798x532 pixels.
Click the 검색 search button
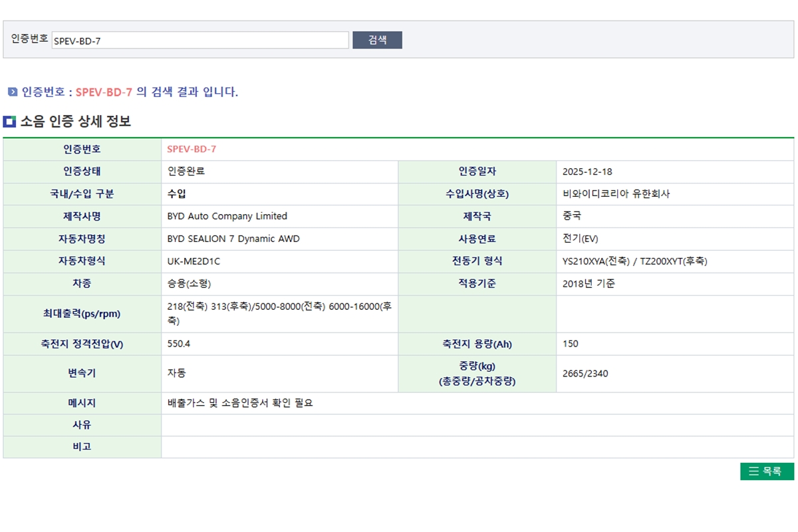click(377, 40)
